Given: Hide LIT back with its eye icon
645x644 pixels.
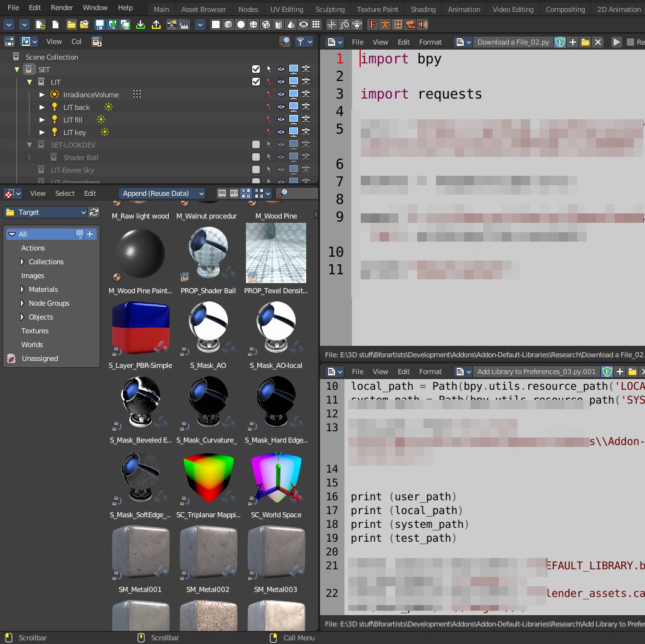Looking at the screenshot, I should coord(281,107).
